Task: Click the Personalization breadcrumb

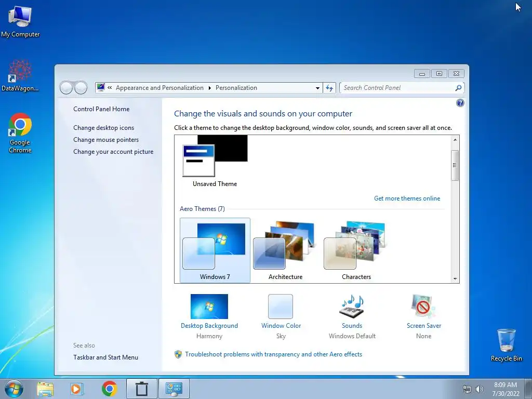Action: point(236,87)
